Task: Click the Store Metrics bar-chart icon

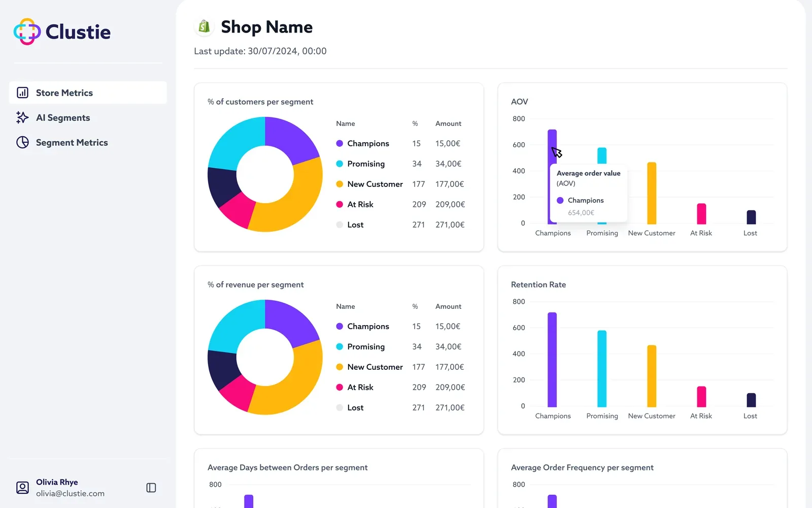Action: tap(23, 92)
